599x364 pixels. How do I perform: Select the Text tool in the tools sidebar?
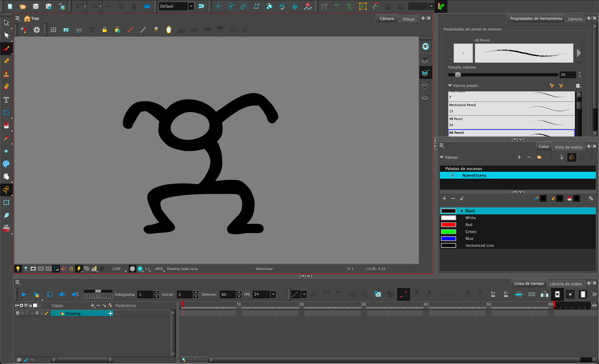[x=6, y=100]
